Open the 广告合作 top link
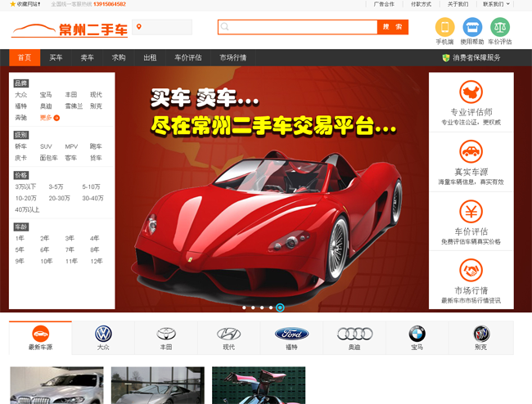This screenshot has height=404, width=532. click(x=384, y=4)
